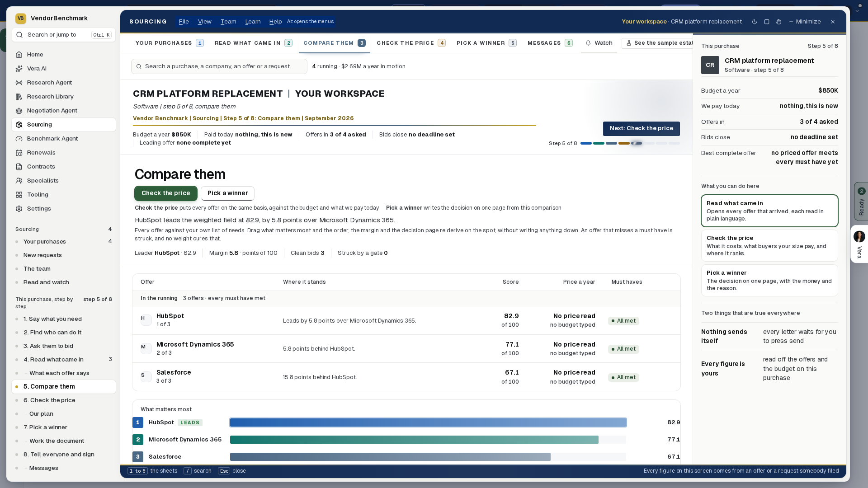Open the Vera avatar side tab
This screenshot has width=868, height=488.
tap(859, 244)
